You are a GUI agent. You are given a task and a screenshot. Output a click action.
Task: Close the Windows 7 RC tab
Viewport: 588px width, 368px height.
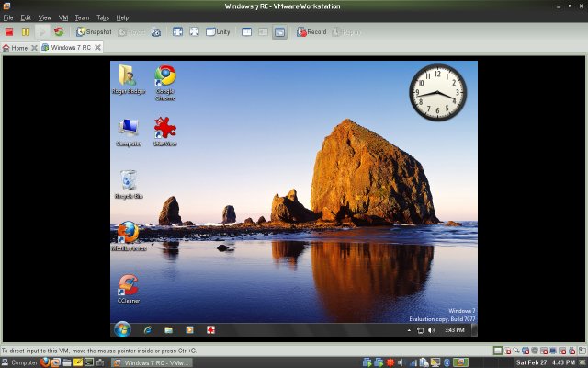pos(97,48)
